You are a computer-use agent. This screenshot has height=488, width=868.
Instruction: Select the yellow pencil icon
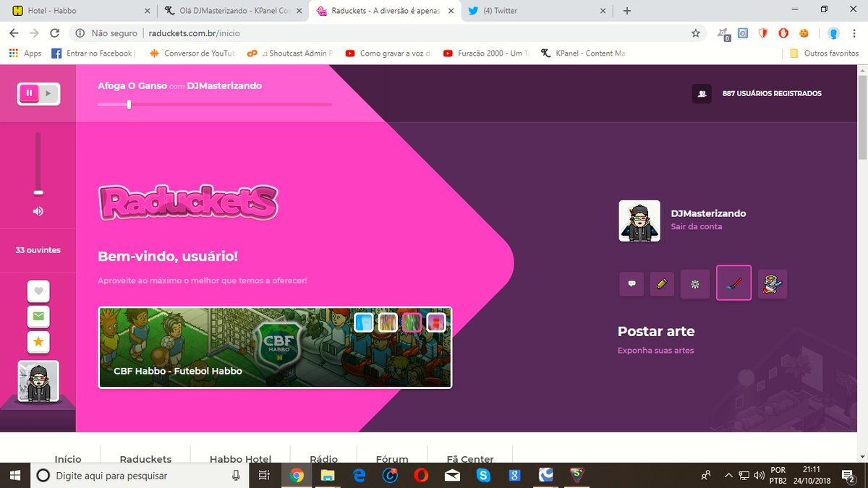(x=661, y=284)
